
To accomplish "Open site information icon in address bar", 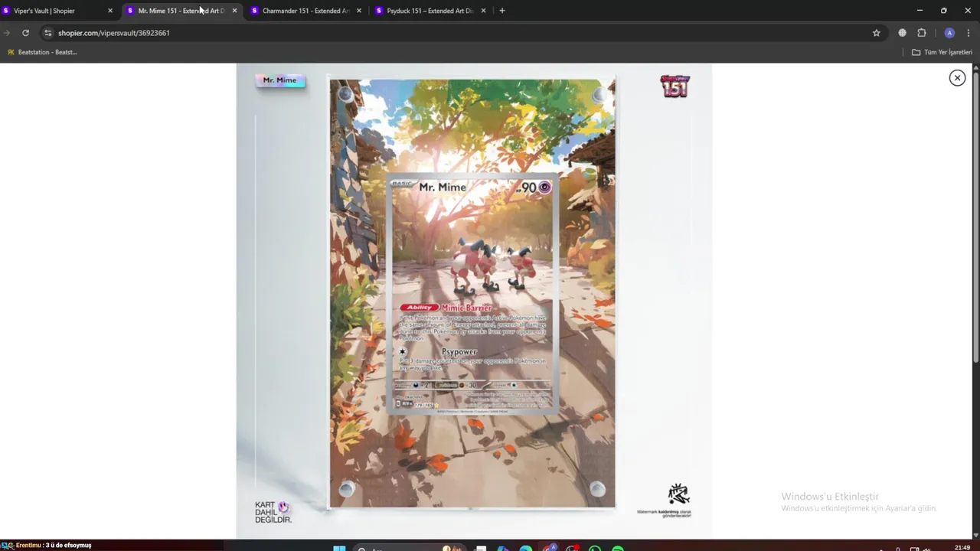I will pyautogui.click(x=47, y=33).
